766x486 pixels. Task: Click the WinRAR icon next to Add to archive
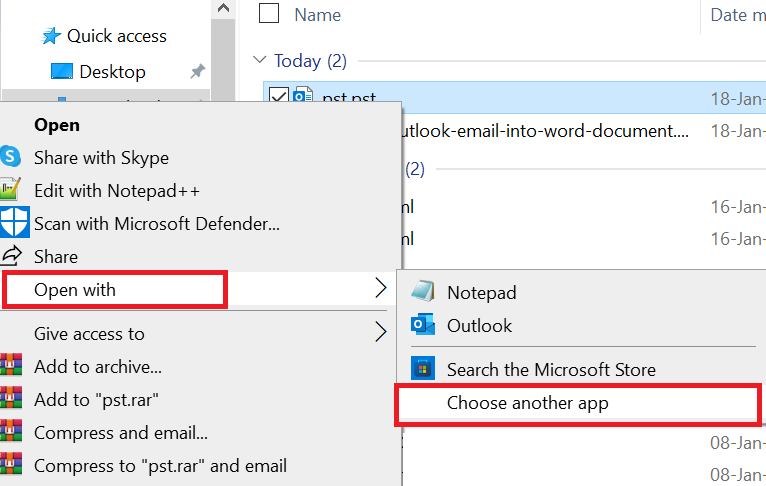click(11, 365)
